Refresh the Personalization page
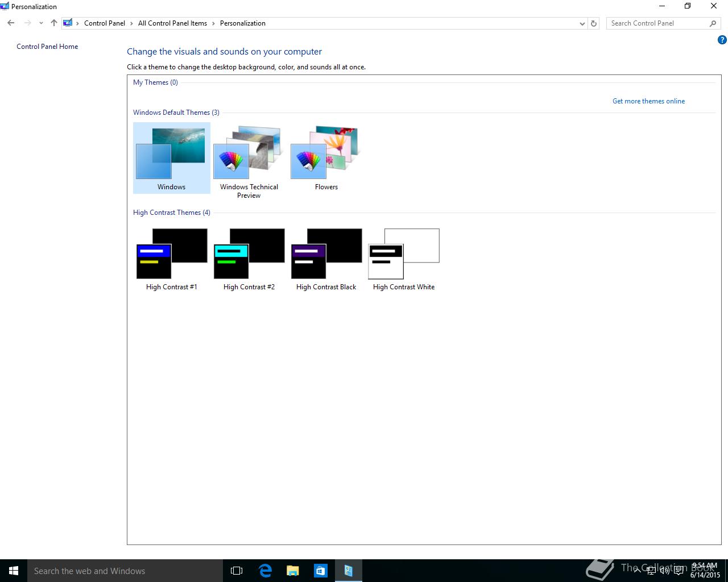This screenshot has height=582, width=728. 594,23
